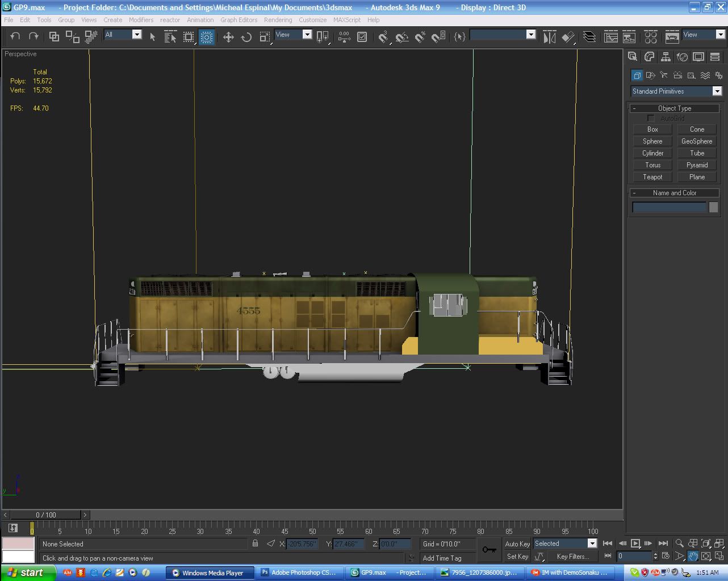Open Standard Primitives dropdown
Viewport: 728px width, 581px height.
pos(676,91)
